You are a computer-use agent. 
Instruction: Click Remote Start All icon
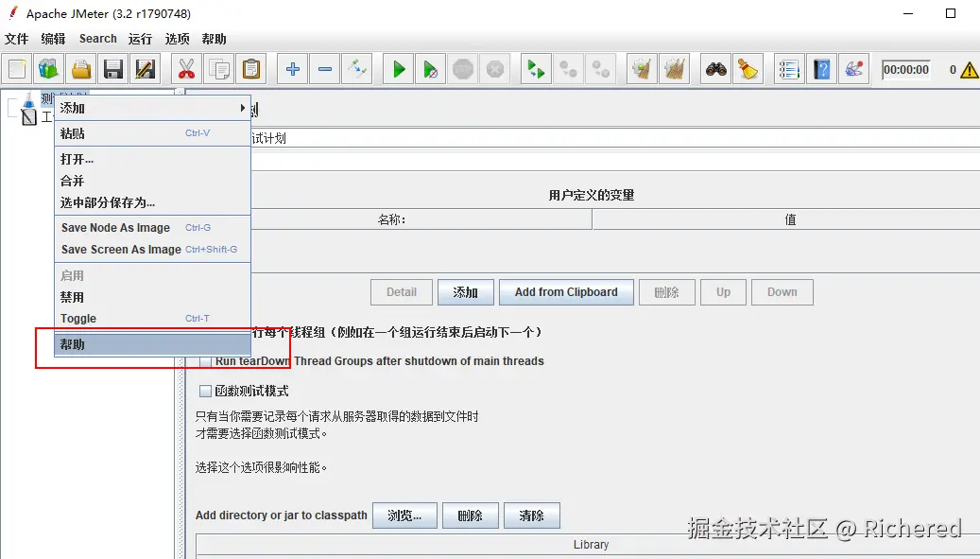pos(536,69)
